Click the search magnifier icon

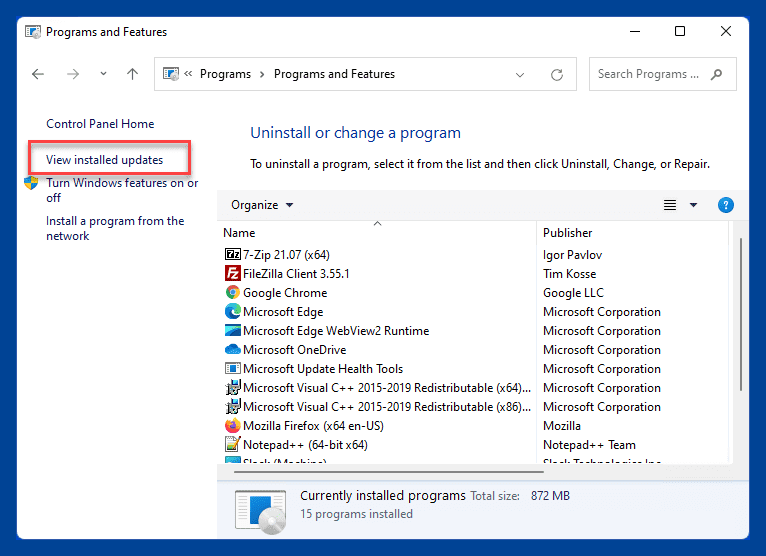point(717,74)
